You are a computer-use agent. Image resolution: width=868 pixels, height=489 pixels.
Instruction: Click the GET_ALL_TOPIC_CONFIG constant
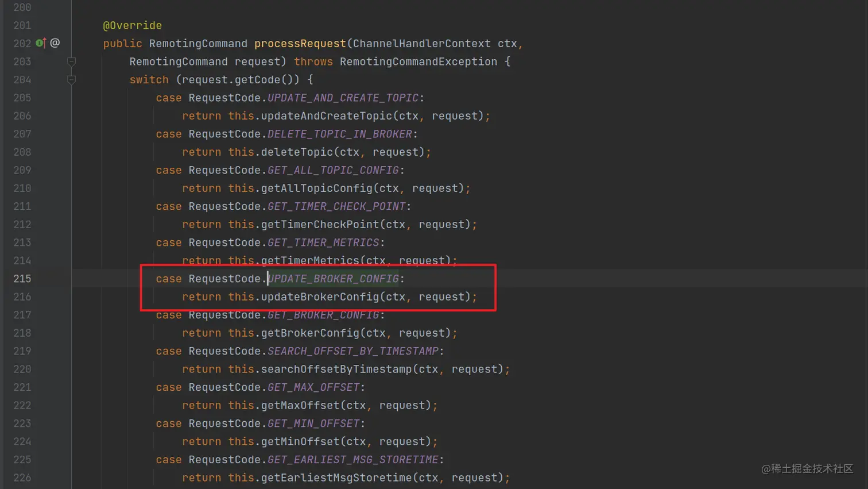coord(334,170)
